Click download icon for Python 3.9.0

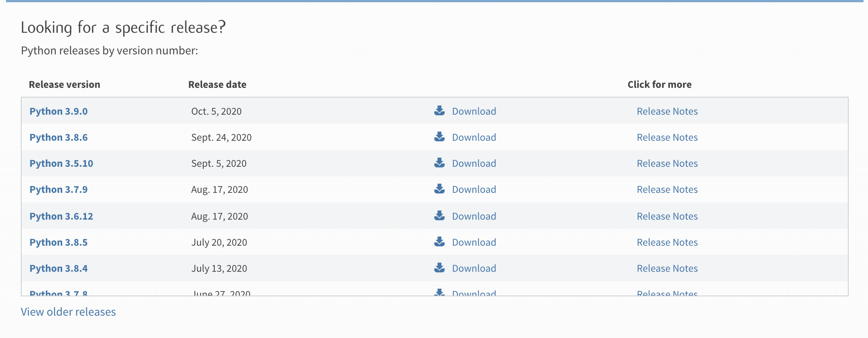point(439,111)
